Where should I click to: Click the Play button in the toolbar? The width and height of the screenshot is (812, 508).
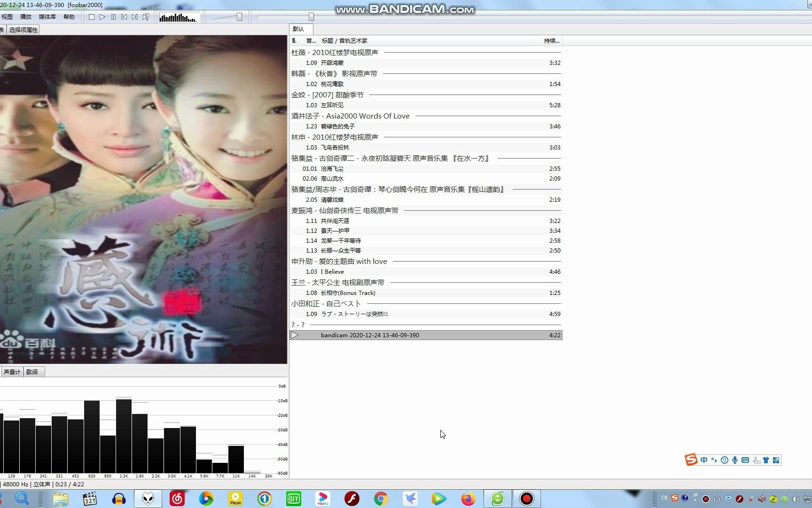coord(102,17)
